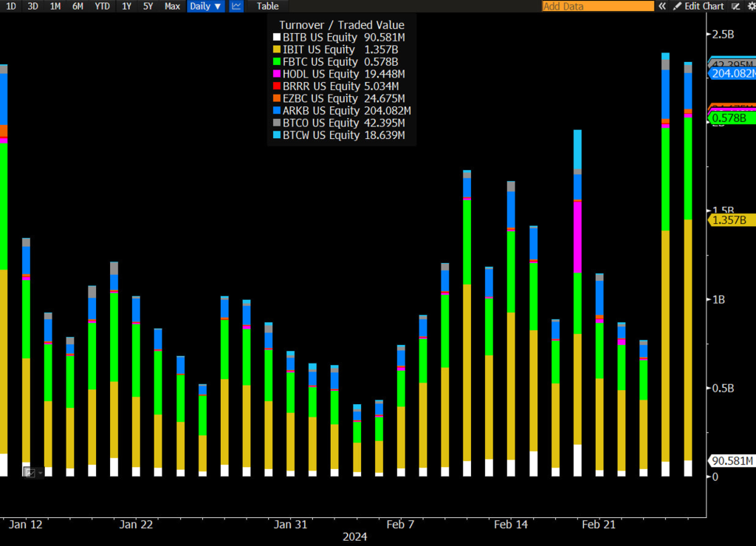Select the YTD time range
Image resolution: width=756 pixels, height=546 pixels.
click(x=101, y=6)
